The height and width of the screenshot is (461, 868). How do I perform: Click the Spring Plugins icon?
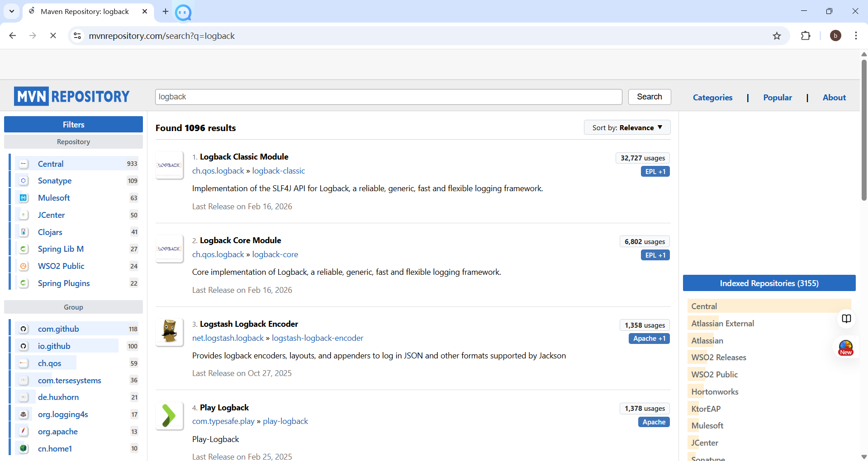(x=24, y=283)
